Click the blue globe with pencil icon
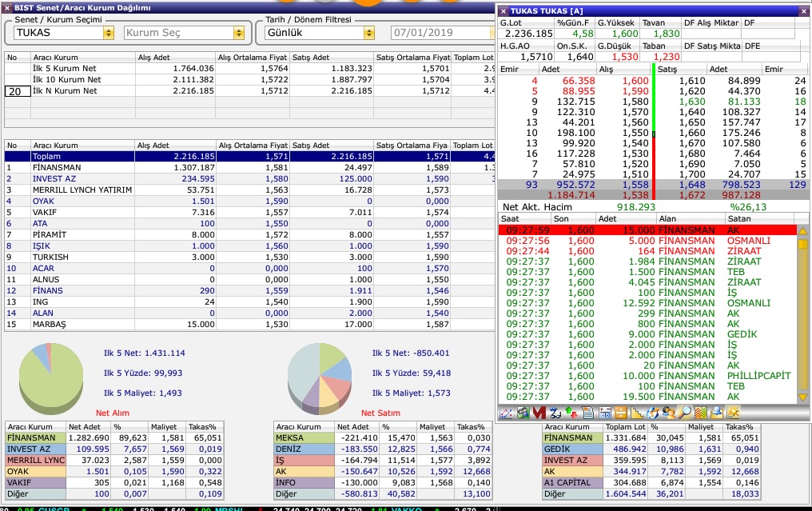This screenshot has width=812, height=511. pyautogui.click(x=653, y=413)
